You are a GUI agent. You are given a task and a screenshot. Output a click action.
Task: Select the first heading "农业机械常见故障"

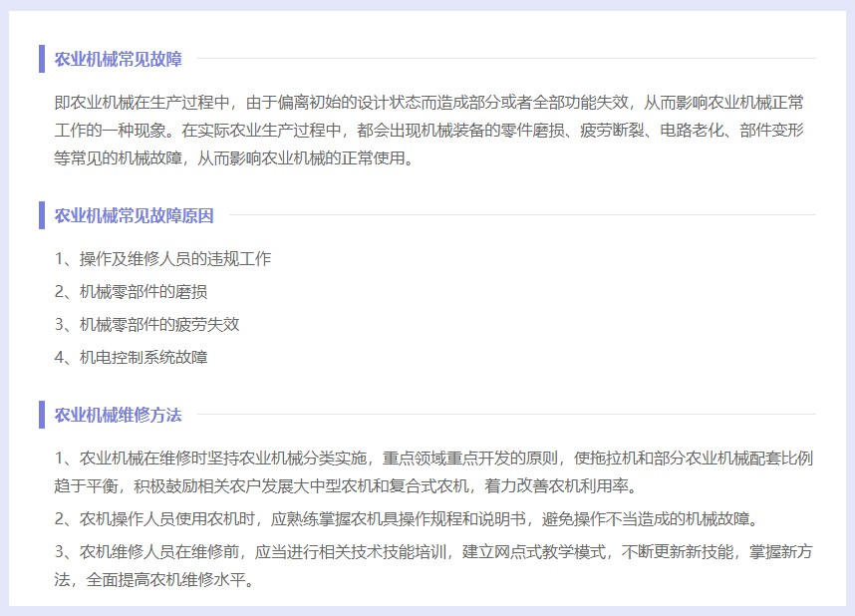[118, 59]
